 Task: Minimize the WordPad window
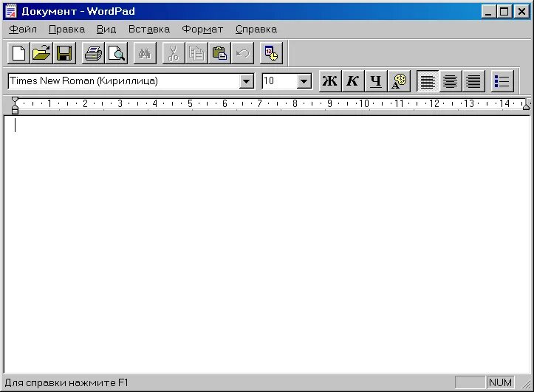[x=489, y=12]
